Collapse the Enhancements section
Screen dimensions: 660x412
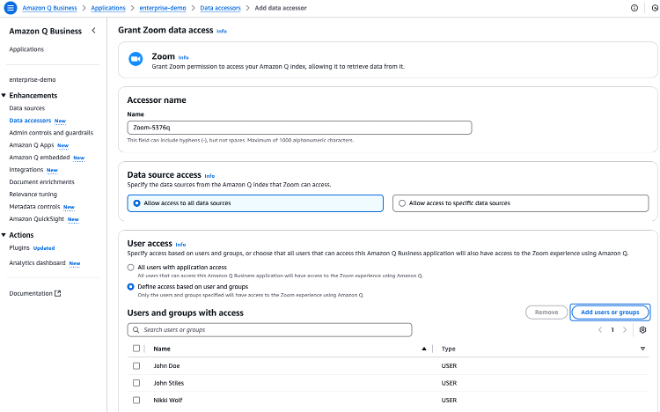pos(4,96)
